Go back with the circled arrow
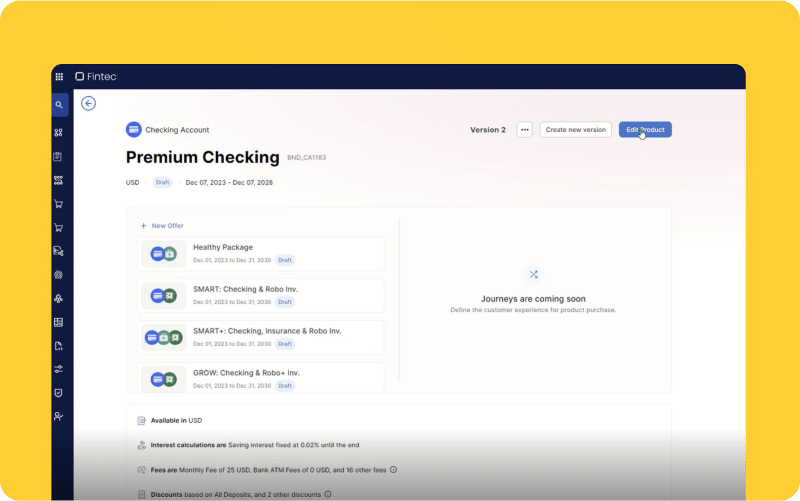Viewport: 800px width, 501px height. click(88, 104)
